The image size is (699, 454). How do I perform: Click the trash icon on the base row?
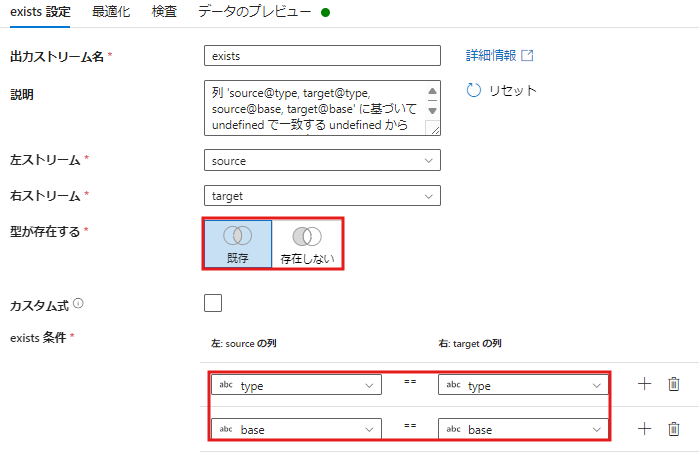coord(674,429)
